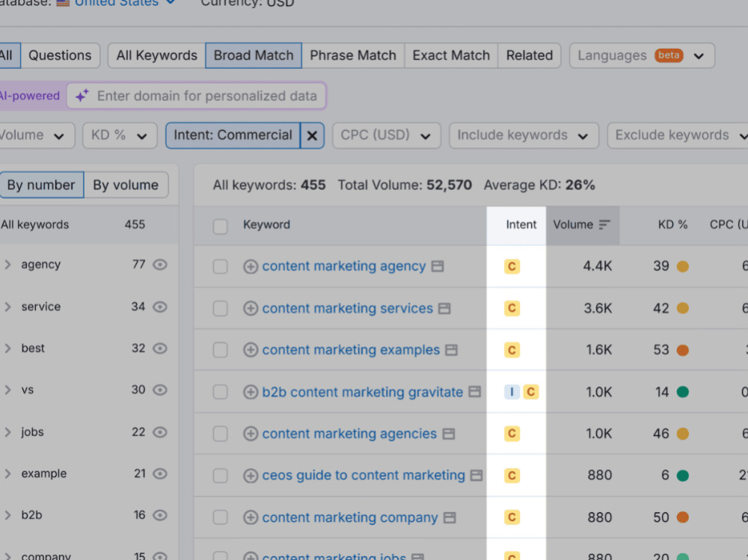Expand the 'vs' keyword group

tap(7, 390)
